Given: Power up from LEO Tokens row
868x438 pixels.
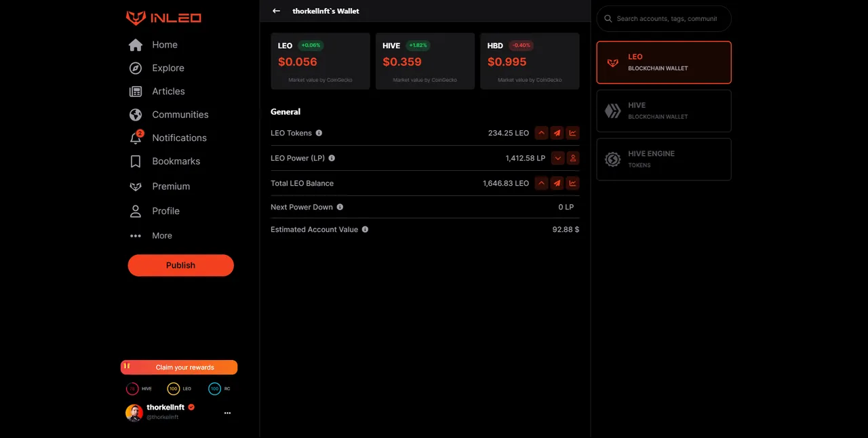Looking at the screenshot, I should [541, 133].
